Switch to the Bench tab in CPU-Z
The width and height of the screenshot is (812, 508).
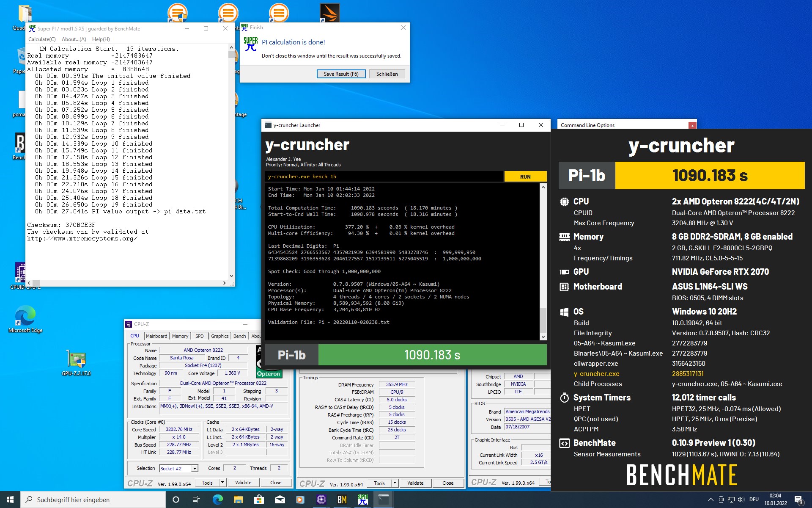pyautogui.click(x=240, y=336)
